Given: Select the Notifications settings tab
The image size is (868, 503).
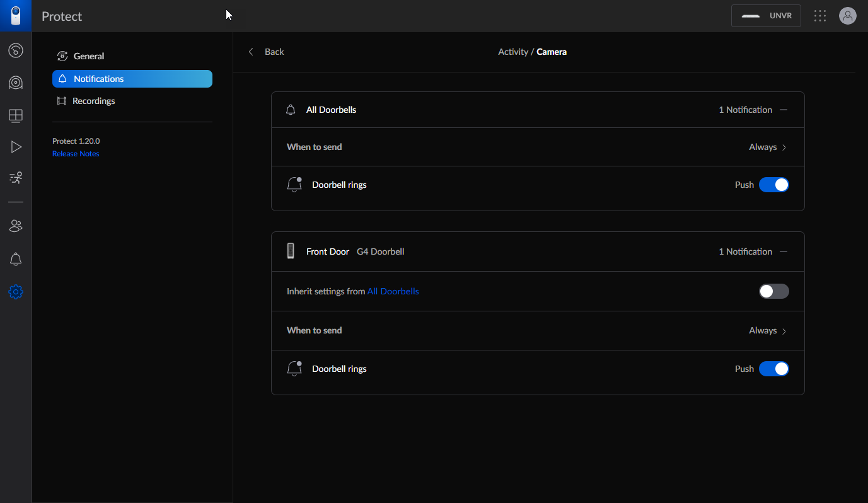Looking at the screenshot, I should (132, 79).
